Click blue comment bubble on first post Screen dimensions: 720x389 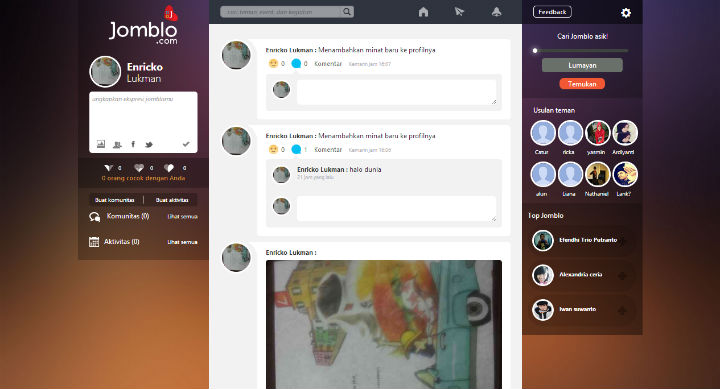tap(296, 63)
